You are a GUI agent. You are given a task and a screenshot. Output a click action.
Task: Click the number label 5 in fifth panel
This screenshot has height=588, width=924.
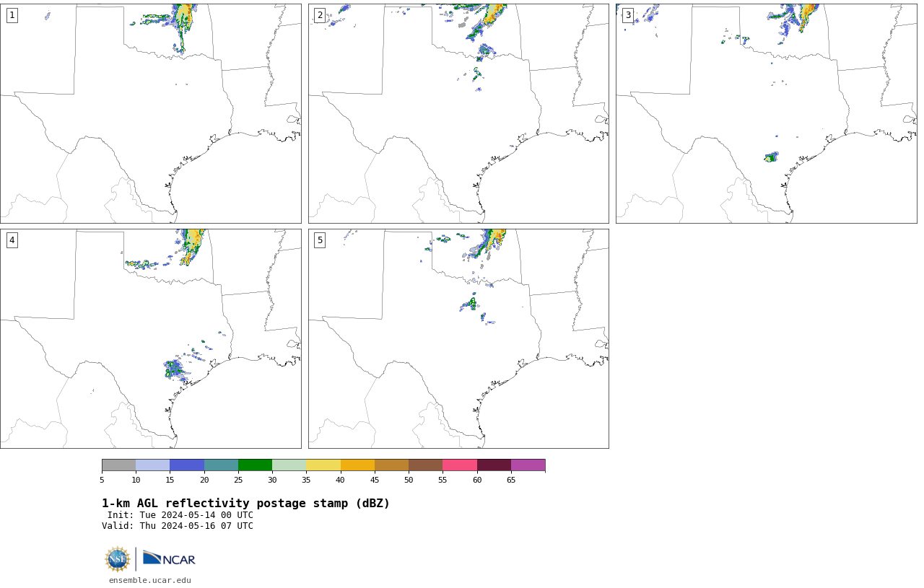click(x=320, y=240)
